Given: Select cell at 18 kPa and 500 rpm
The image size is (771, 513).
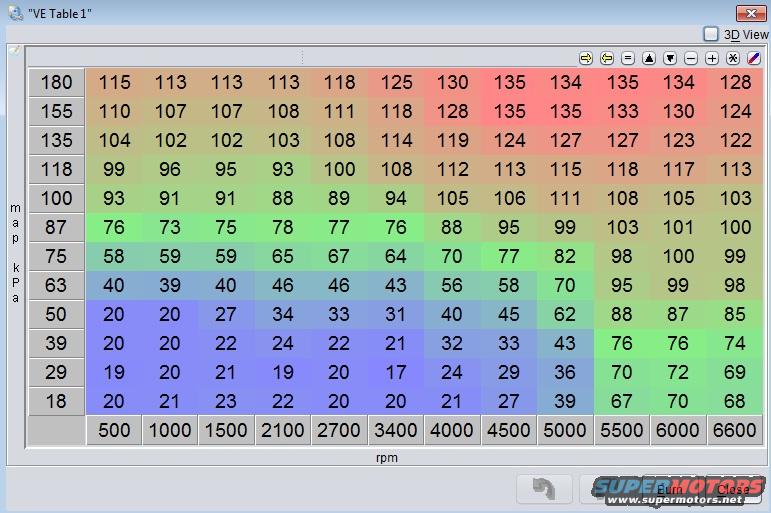Looking at the screenshot, I should (114, 401).
